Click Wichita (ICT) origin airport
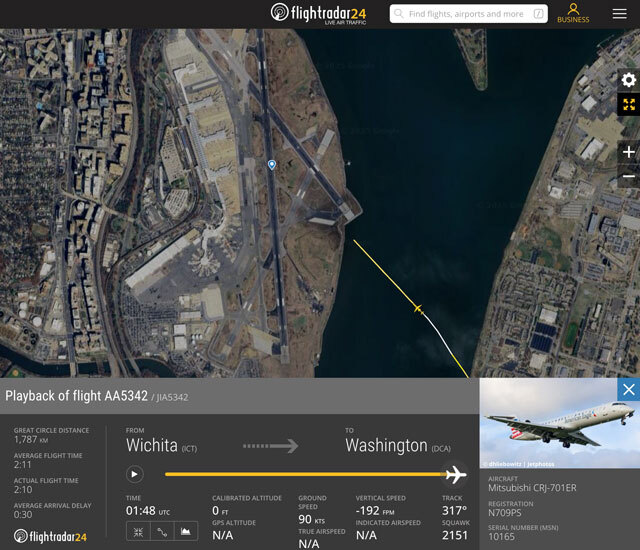640x550 pixels. 161,446
